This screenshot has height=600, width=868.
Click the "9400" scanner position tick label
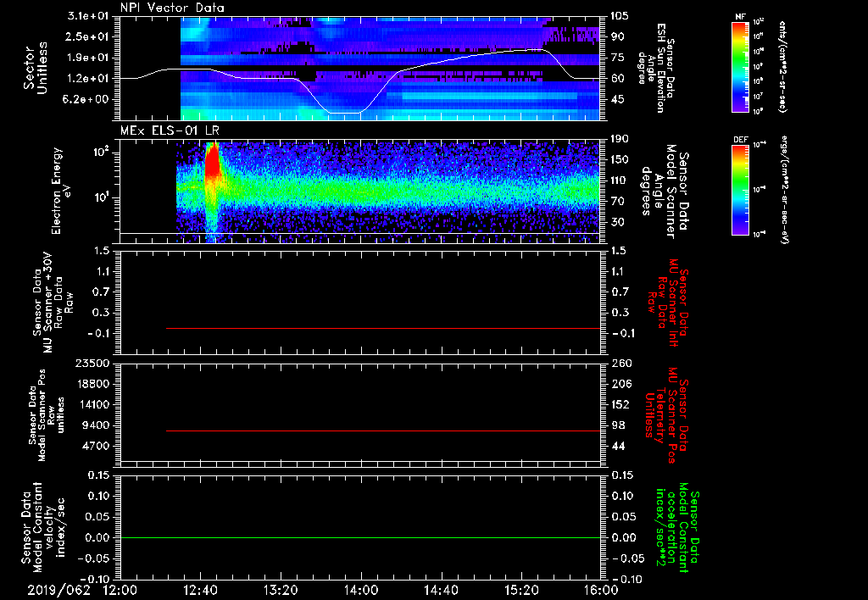97,425
